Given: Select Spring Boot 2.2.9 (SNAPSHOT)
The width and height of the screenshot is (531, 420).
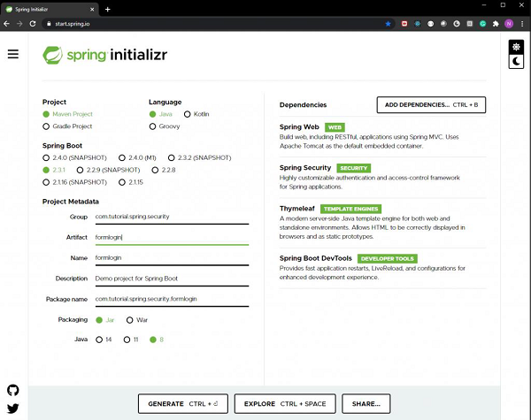Looking at the screenshot, I should [108, 170].
